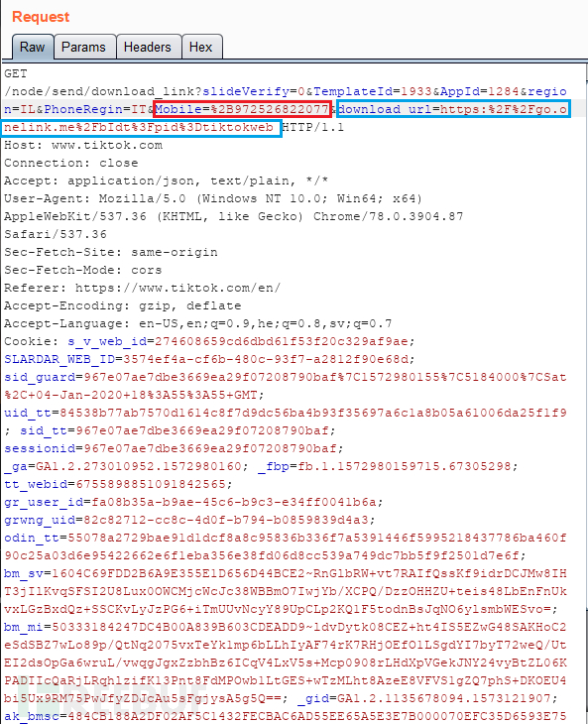The width and height of the screenshot is (588, 724).
Task: Click the s_v_web_id cookie name
Action: (x=107, y=341)
